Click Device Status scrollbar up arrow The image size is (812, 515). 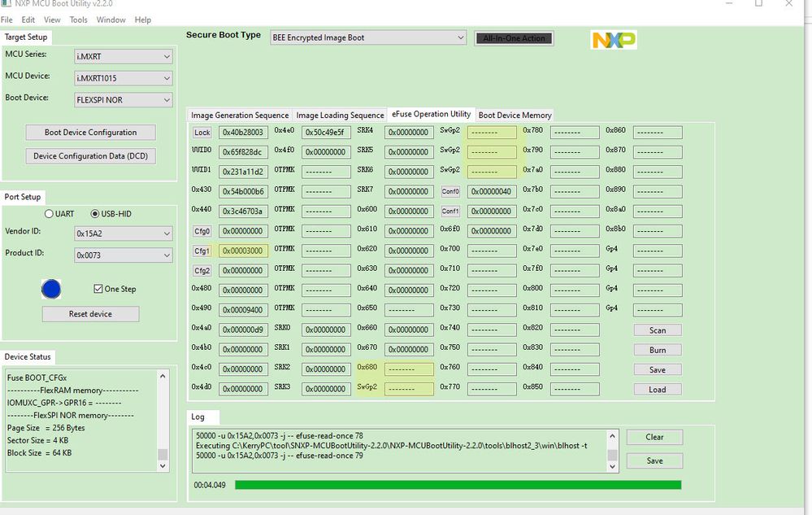coord(163,376)
